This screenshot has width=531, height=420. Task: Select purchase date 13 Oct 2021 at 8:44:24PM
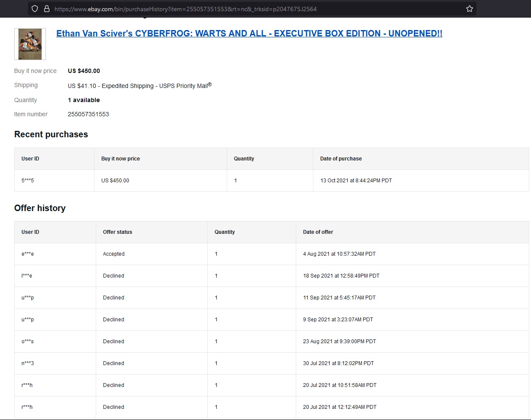point(356,181)
